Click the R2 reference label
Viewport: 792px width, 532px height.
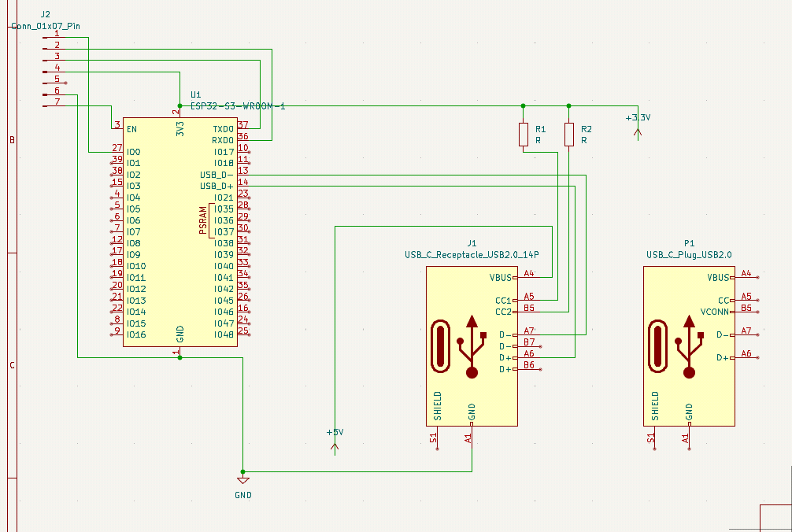point(586,129)
